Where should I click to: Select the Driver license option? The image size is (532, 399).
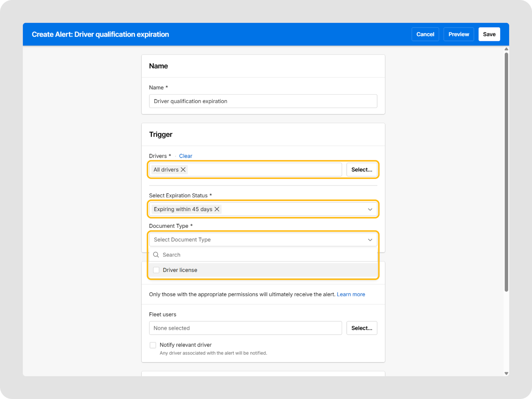point(180,270)
